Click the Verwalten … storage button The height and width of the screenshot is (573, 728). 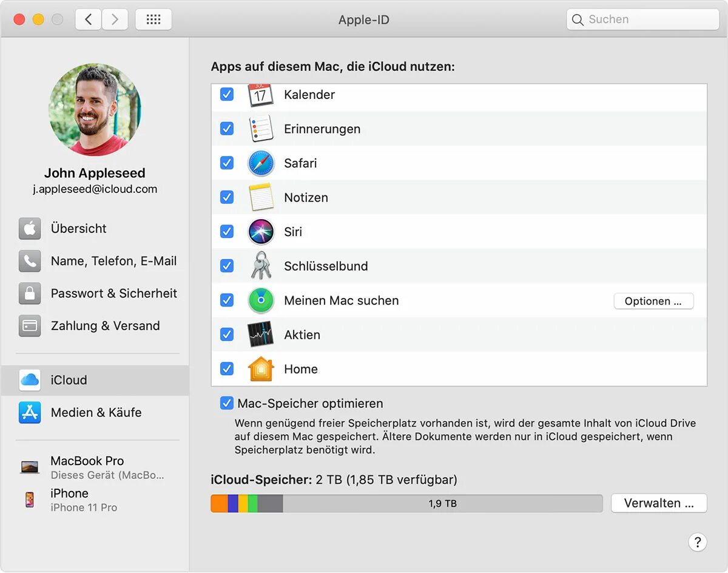coord(659,503)
